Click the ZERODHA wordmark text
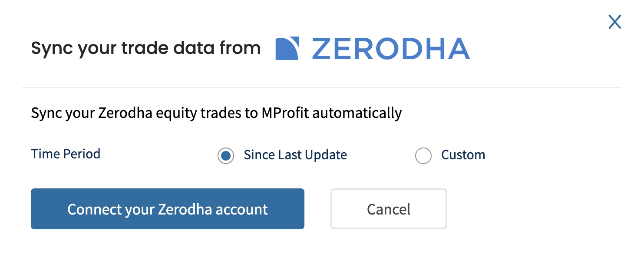 pos(391,48)
